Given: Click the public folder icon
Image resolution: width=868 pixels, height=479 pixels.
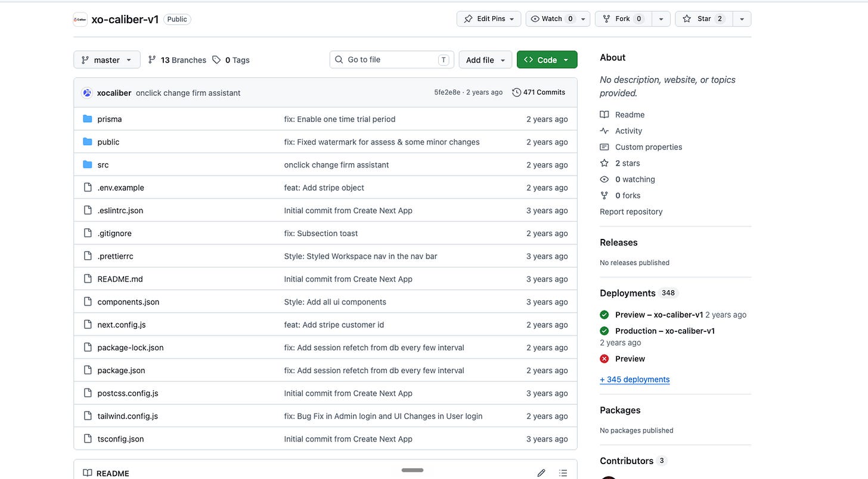Looking at the screenshot, I should [x=88, y=142].
